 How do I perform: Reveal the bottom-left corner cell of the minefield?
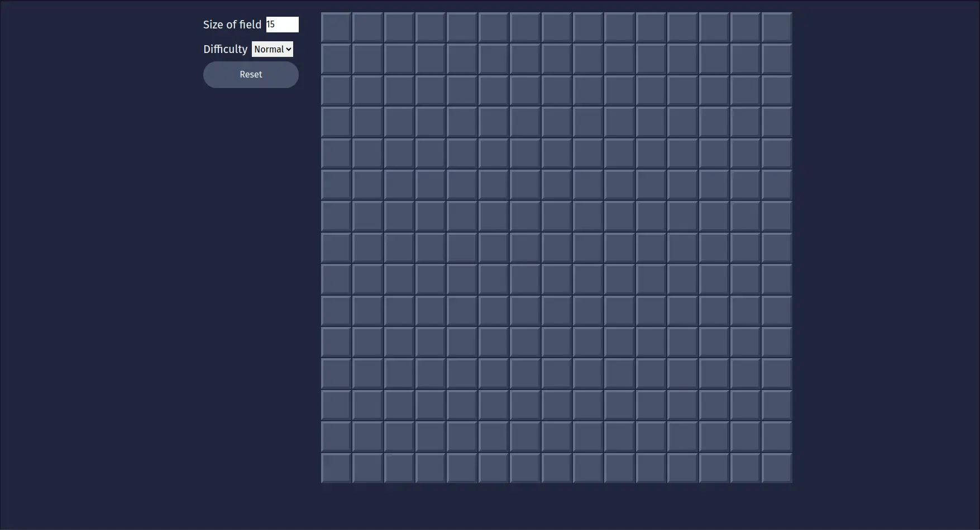pos(336,468)
